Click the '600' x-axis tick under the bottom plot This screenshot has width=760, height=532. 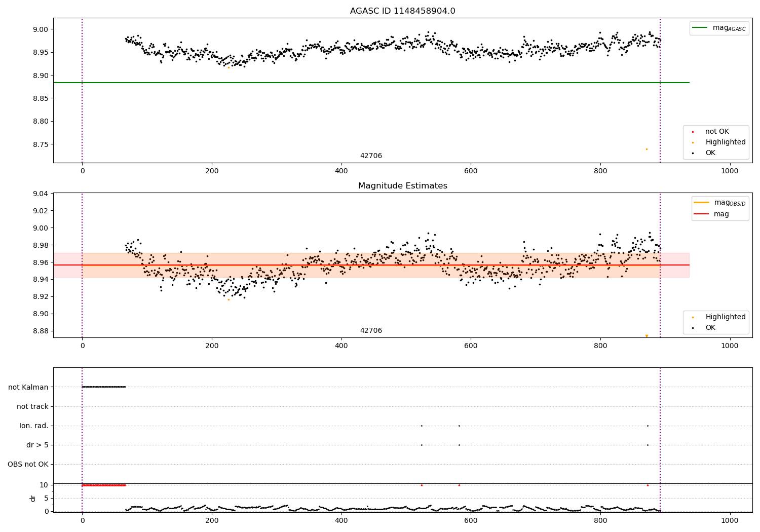point(471,520)
